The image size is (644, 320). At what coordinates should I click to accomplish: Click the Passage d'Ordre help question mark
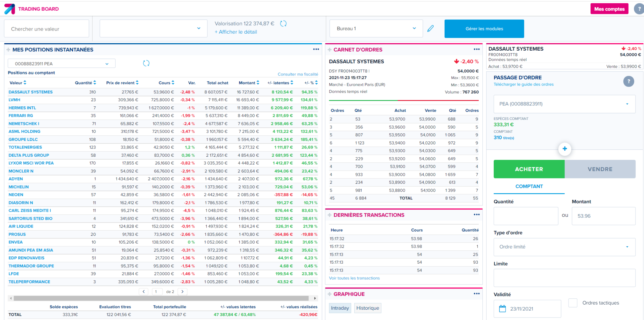628,81
